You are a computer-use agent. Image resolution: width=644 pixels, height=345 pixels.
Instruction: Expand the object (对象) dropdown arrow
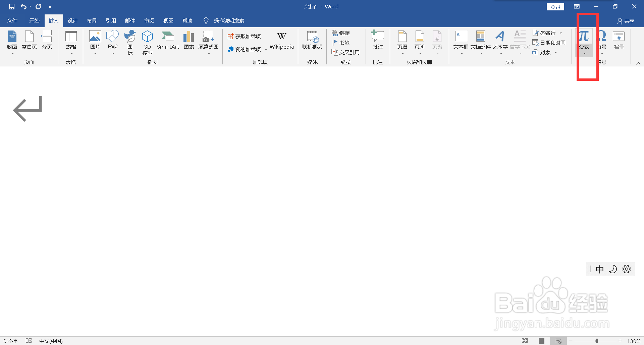pyautogui.click(x=556, y=52)
